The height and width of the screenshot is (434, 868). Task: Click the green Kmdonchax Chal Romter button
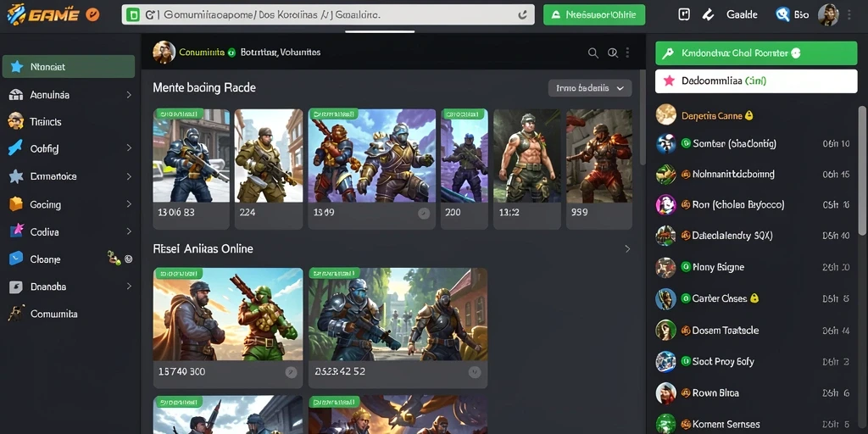[x=756, y=53]
